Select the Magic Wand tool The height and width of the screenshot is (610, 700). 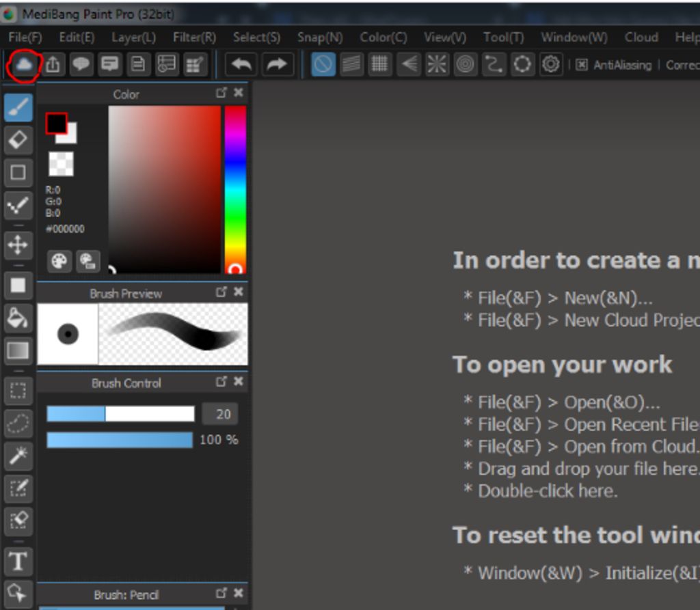18,456
